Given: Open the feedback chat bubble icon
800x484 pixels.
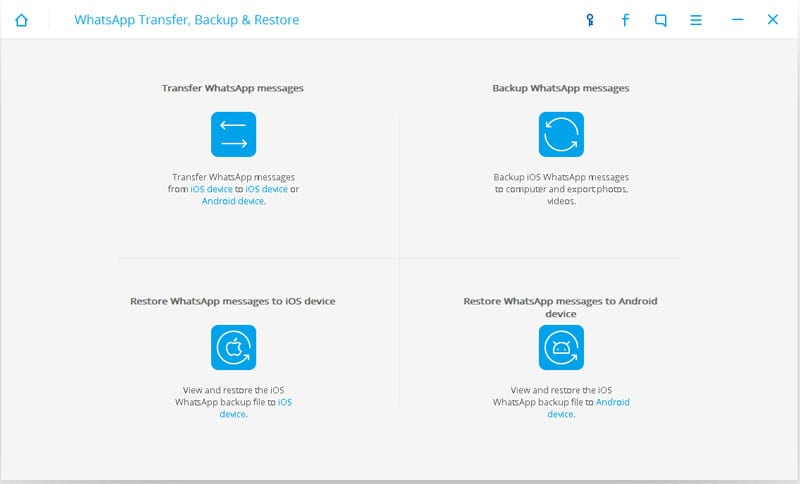Looking at the screenshot, I should [661, 20].
